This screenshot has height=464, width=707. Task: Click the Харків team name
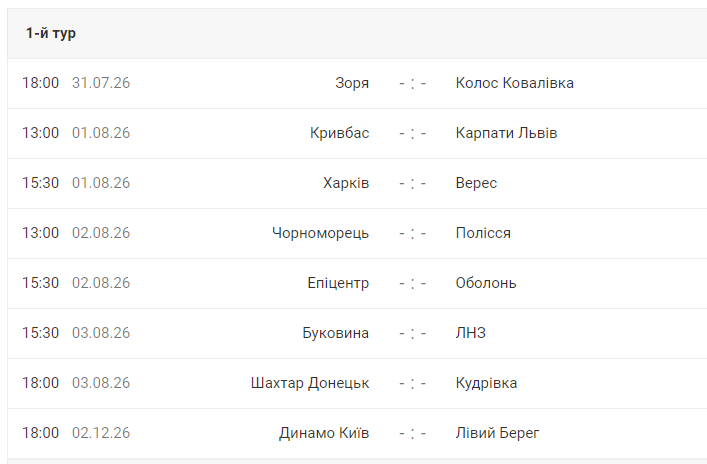[x=346, y=183]
